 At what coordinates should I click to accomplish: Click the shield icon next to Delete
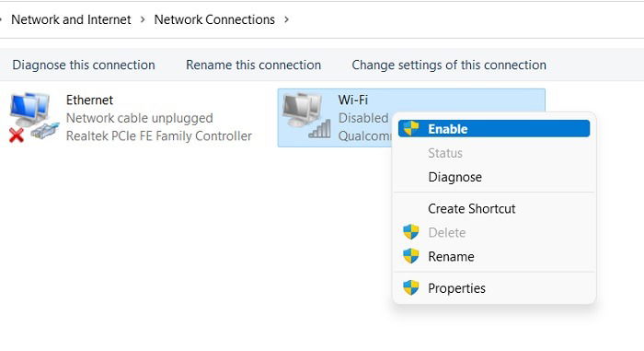[x=410, y=232]
